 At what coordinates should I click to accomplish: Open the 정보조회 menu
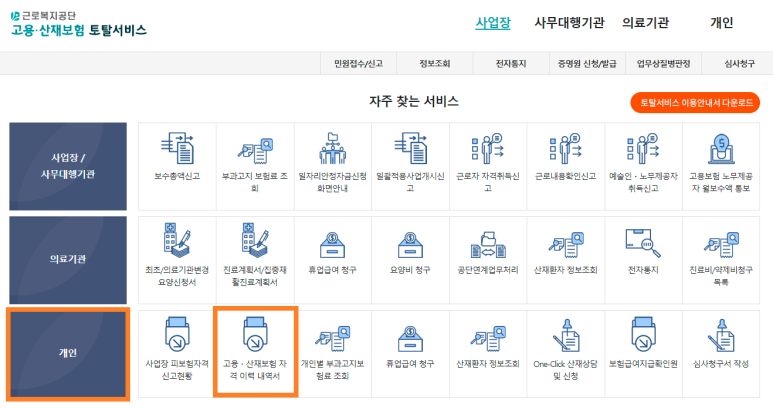click(435, 64)
